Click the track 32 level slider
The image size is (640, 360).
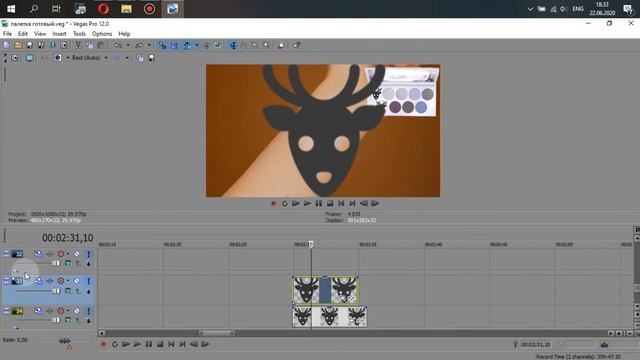[56, 263]
